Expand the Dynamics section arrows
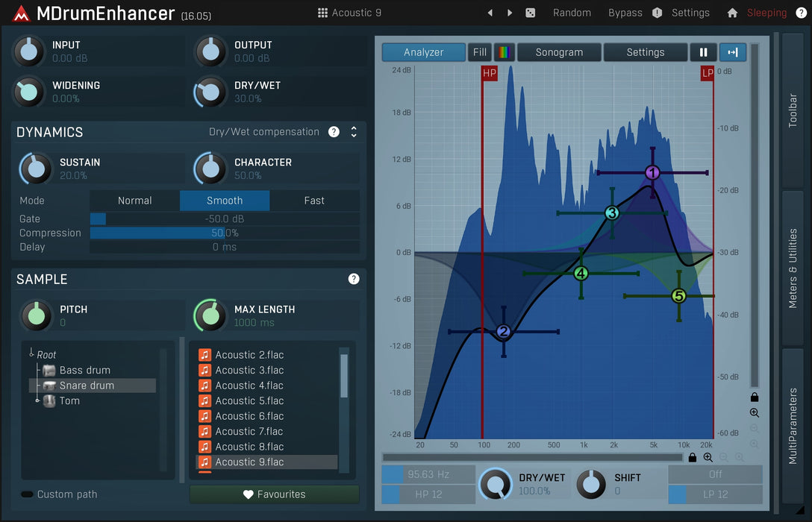The width and height of the screenshot is (812, 522). (x=354, y=132)
